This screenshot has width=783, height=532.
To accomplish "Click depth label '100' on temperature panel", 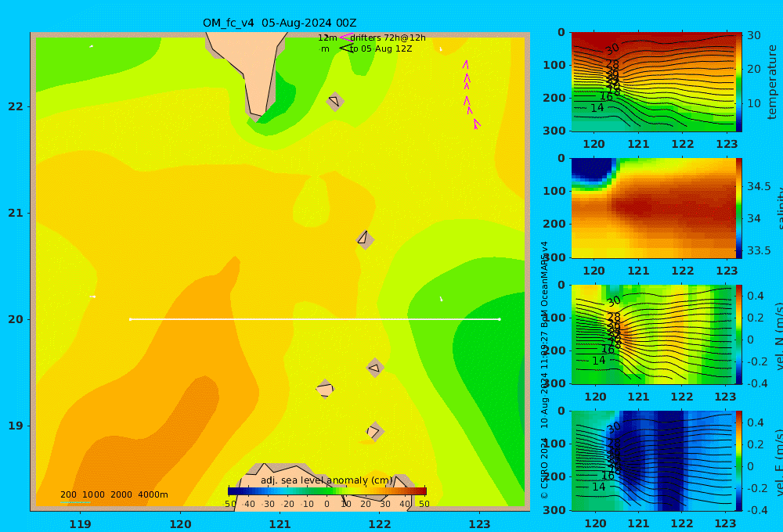I will coord(554,65).
